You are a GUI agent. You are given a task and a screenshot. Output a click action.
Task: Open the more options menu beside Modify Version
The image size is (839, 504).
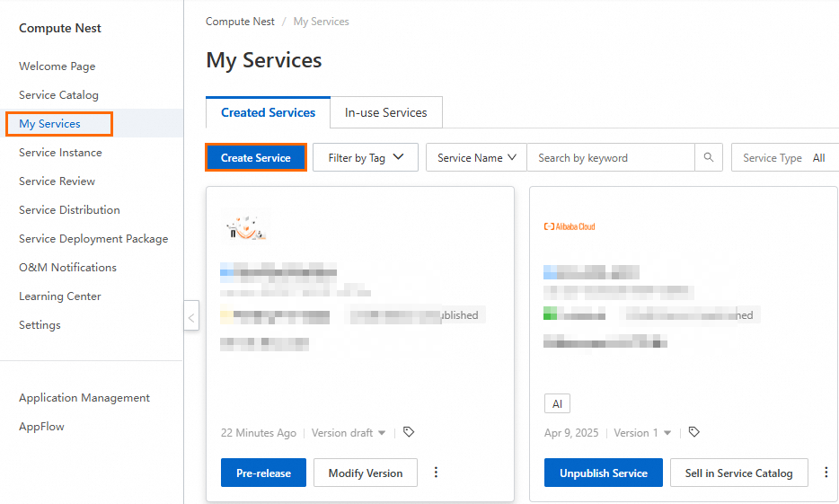tap(436, 472)
